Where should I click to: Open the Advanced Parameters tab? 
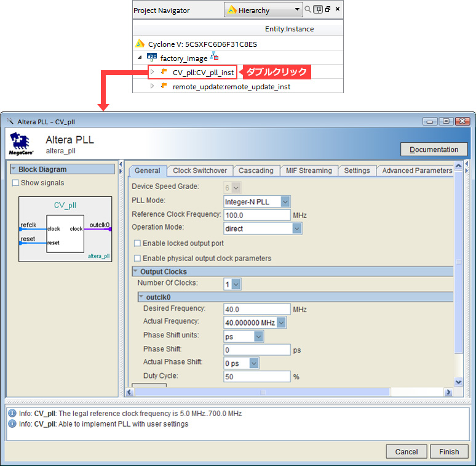coord(417,171)
